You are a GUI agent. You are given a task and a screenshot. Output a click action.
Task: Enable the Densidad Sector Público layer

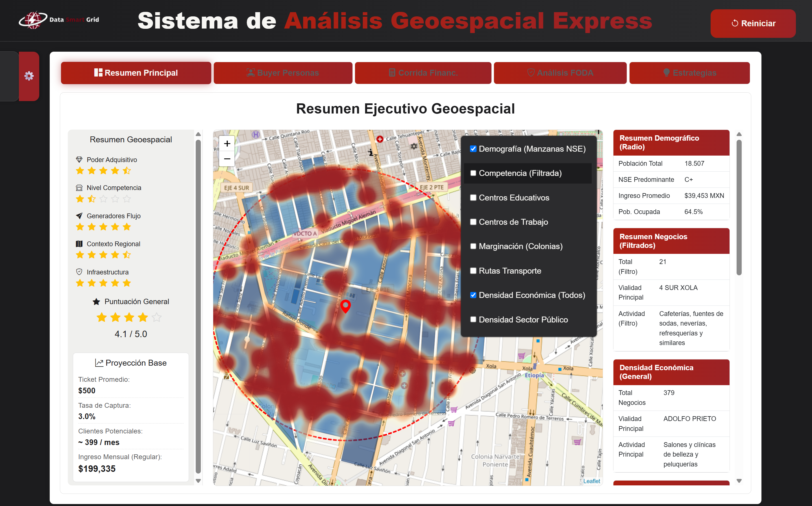pos(473,320)
